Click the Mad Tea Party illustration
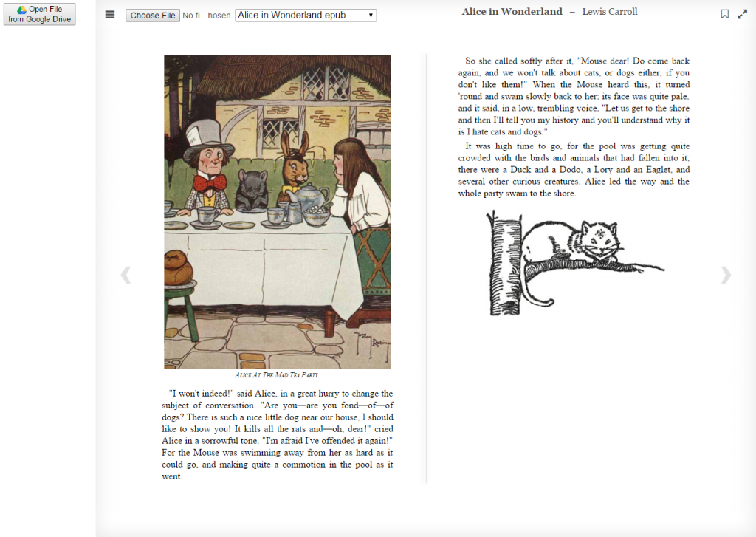The image size is (756, 537). [x=278, y=211]
